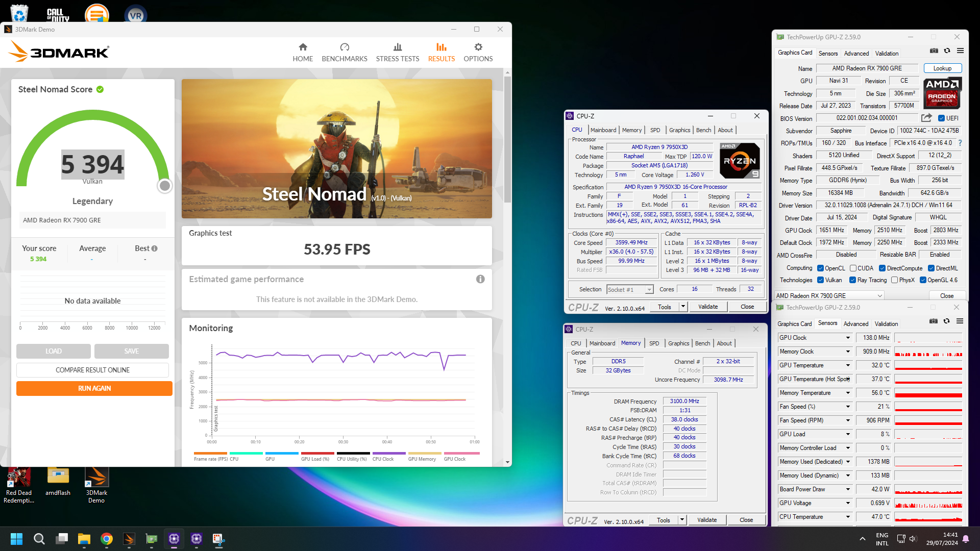The height and width of the screenshot is (551, 980).
Task: Open the 3DMark HOME page
Action: pos(303,53)
